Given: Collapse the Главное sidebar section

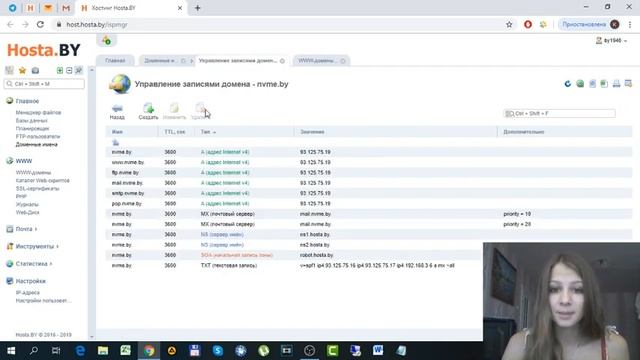Looking at the screenshot, I should 27,101.
